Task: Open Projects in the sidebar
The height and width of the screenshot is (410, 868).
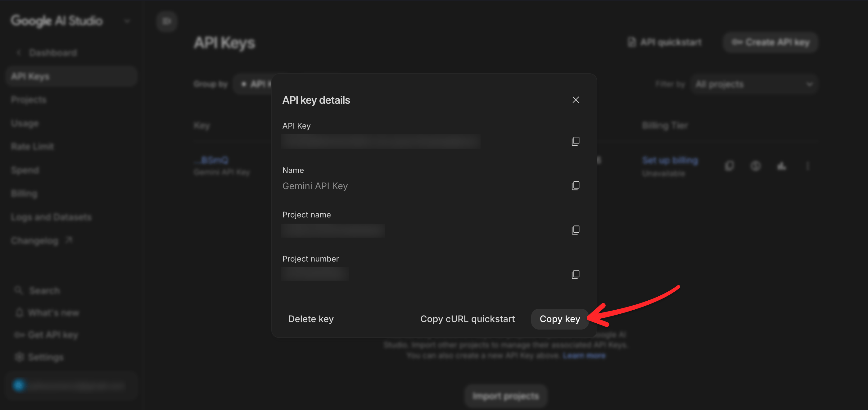Action: point(29,100)
